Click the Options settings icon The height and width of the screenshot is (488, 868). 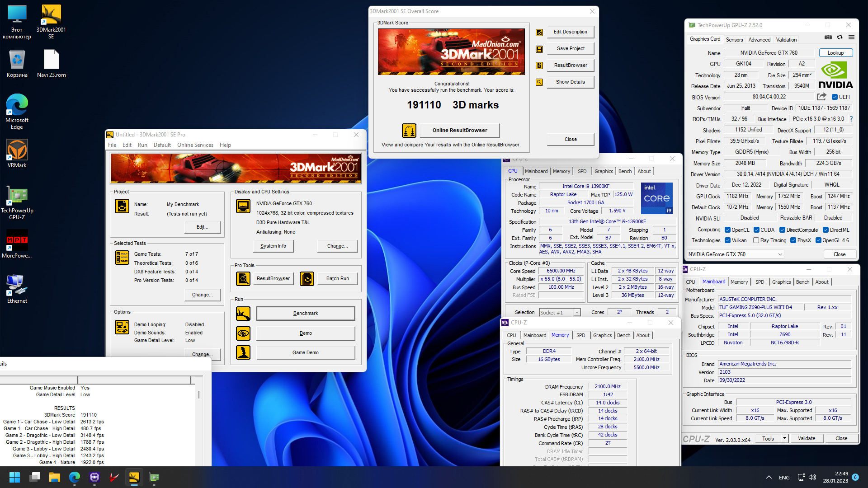point(122,327)
